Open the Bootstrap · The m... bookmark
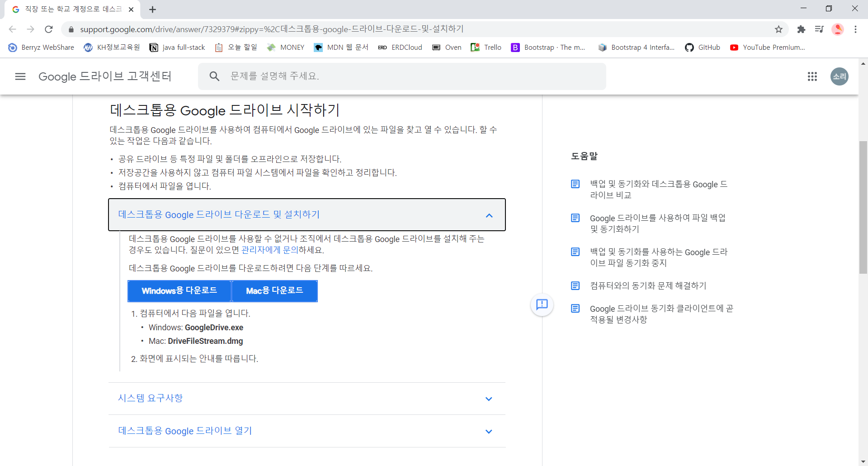 pos(548,48)
